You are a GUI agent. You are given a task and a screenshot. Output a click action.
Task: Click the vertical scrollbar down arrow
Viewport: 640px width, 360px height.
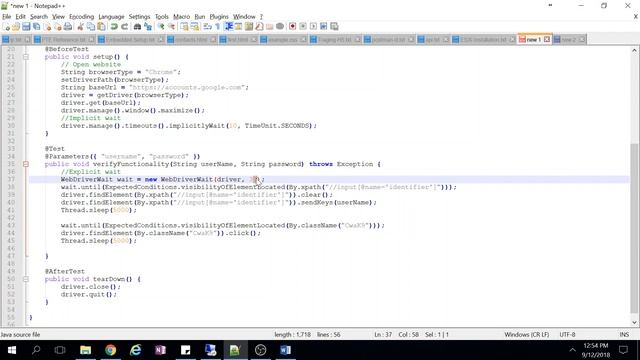634,322
